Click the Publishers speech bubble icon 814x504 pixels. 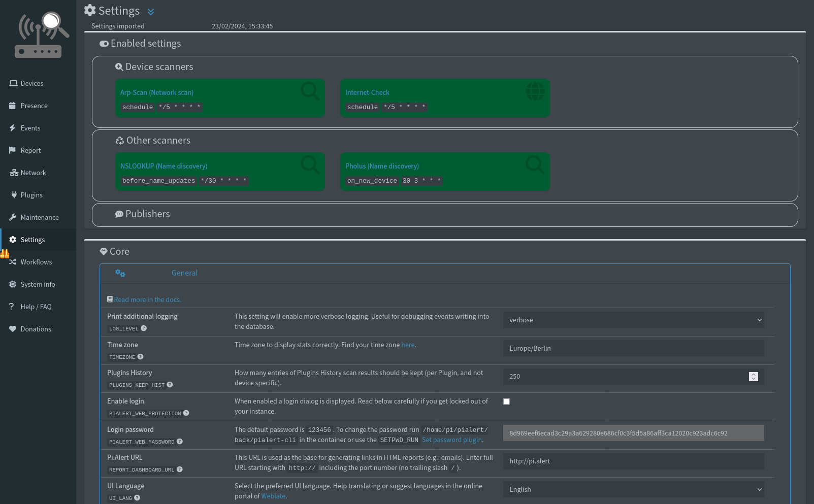(x=119, y=214)
